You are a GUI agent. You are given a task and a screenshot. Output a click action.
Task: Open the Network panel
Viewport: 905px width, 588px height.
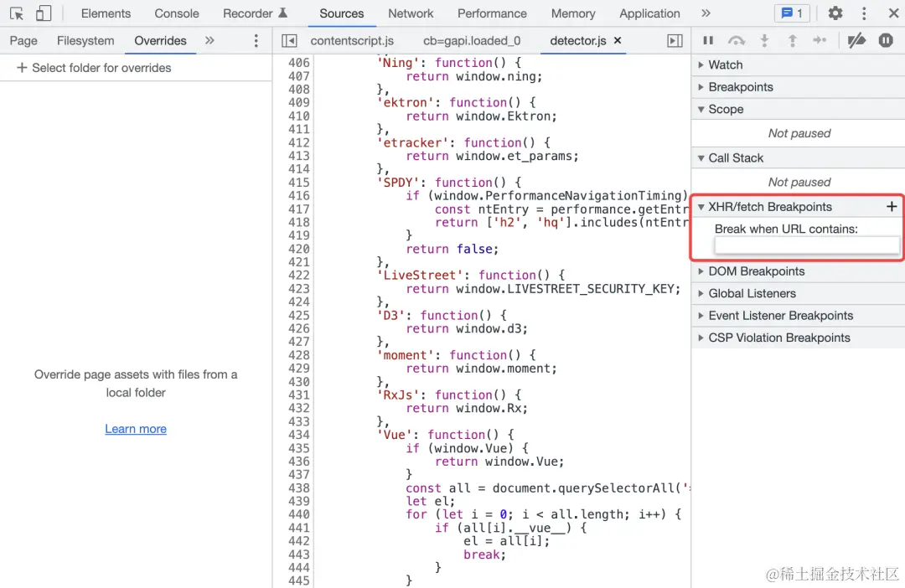click(411, 13)
